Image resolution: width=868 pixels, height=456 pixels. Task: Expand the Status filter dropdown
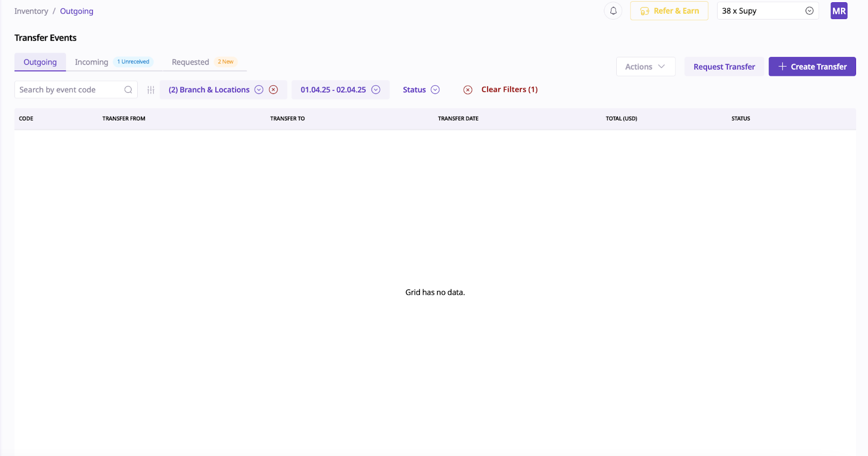click(421, 90)
